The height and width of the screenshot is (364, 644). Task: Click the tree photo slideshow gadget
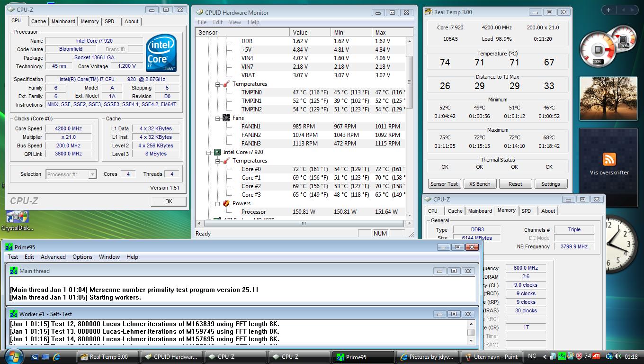(608, 99)
